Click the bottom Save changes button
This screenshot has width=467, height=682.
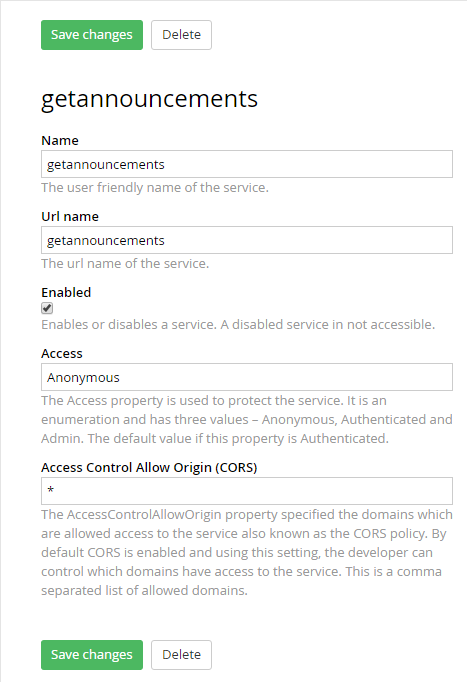click(x=92, y=655)
